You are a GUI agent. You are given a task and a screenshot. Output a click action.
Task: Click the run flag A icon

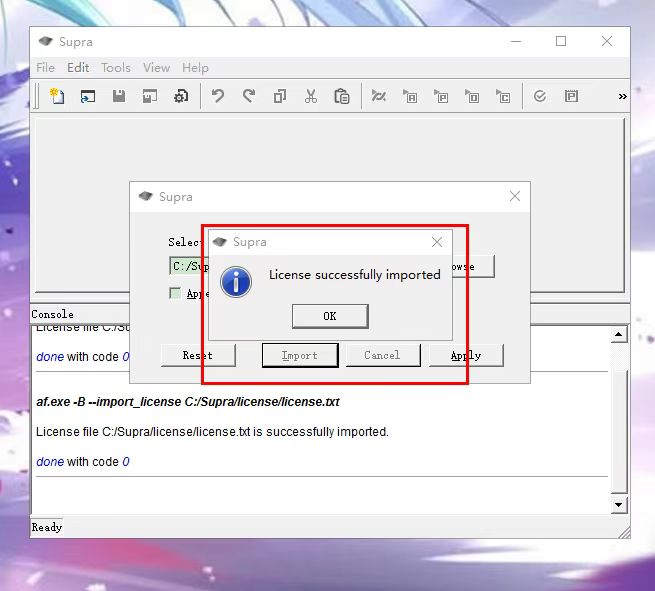click(x=410, y=96)
